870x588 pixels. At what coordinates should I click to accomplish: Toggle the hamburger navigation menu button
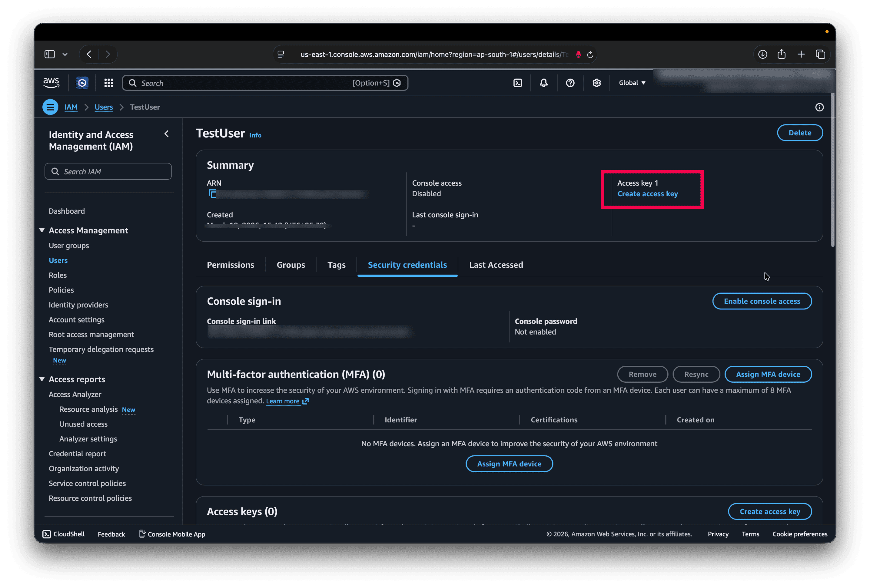pos(50,107)
